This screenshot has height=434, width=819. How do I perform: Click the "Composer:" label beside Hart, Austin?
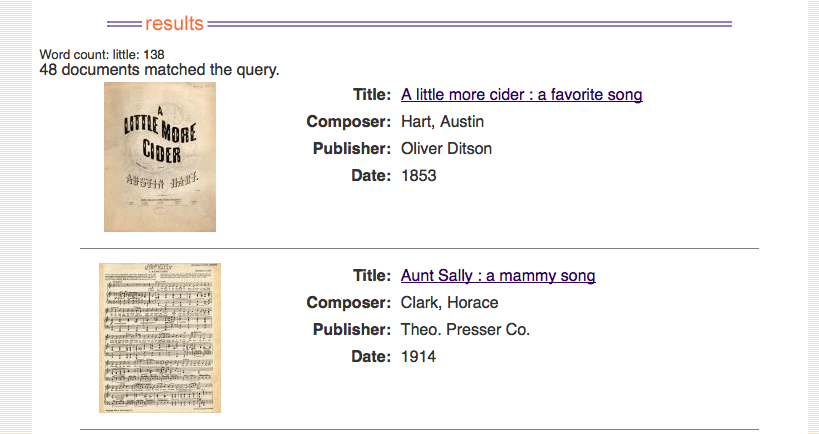coord(348,122)
